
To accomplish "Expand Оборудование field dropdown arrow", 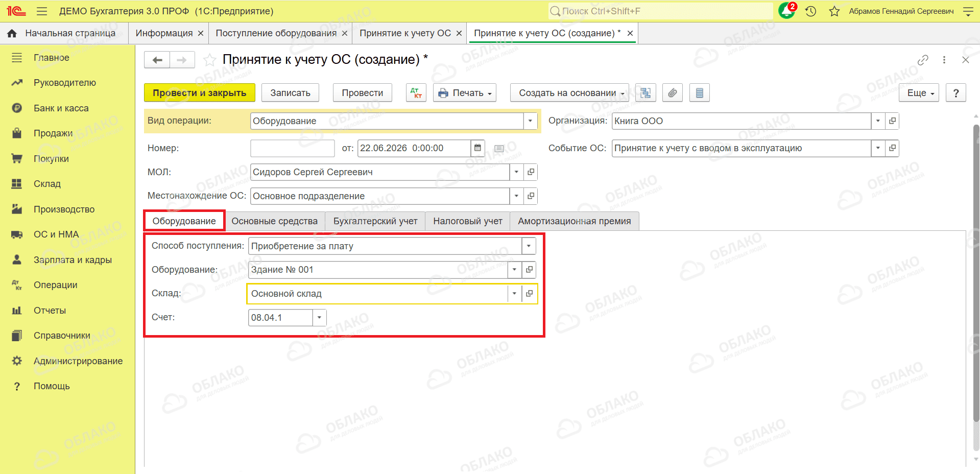I will (x=515, y=270).
